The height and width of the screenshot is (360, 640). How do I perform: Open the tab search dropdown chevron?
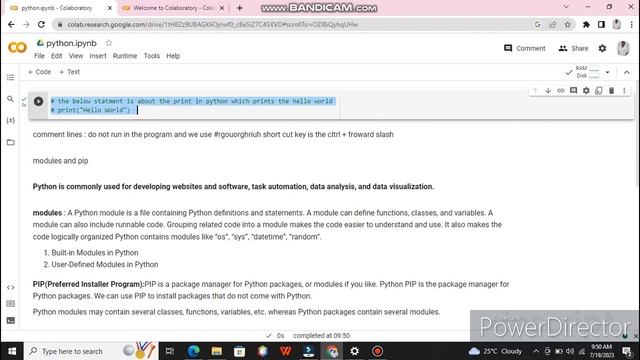point(566,7)
